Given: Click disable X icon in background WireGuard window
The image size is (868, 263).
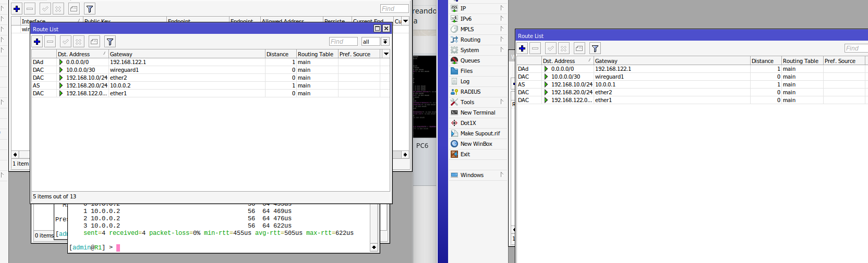Looking at the screenshot, I should click(58, 9).
